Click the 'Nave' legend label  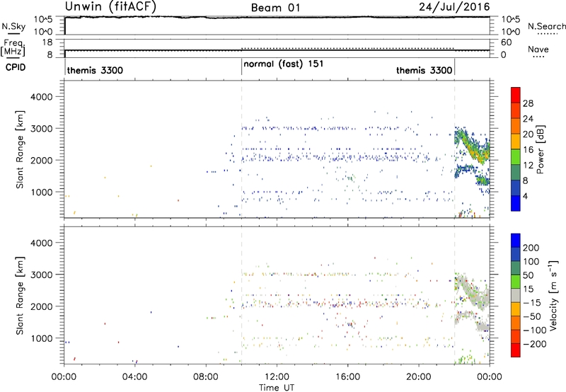538,50
